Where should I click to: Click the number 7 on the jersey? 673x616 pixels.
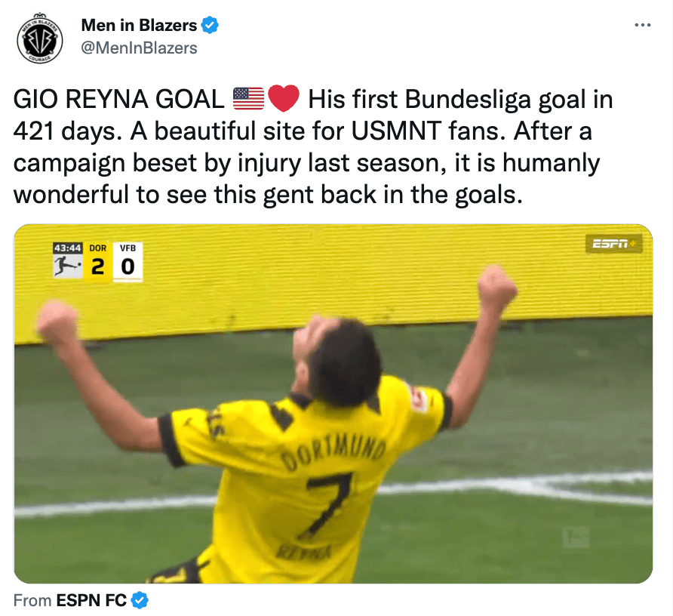point(330,504)
